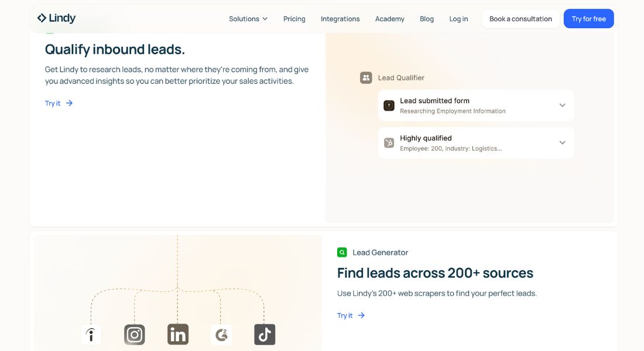The height and width of the screenshot is (351, 644).
Task: Click the Lead Qualifier people icon
Action: tap(365, 77)
